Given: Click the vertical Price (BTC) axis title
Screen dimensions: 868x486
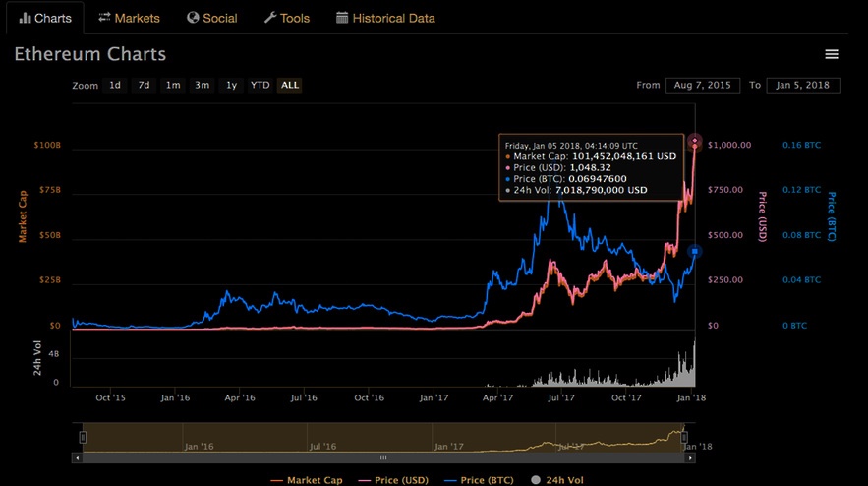Looking at the screenshot, I should (832, 216).
